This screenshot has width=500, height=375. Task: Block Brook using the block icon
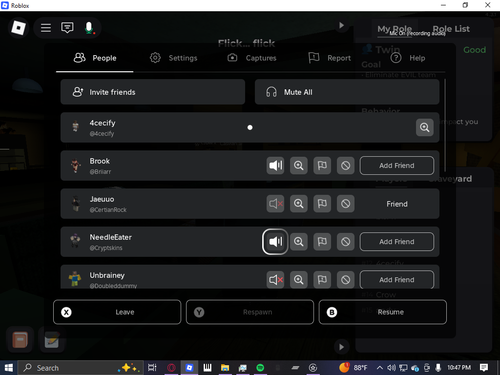click(x=345, y=165)
